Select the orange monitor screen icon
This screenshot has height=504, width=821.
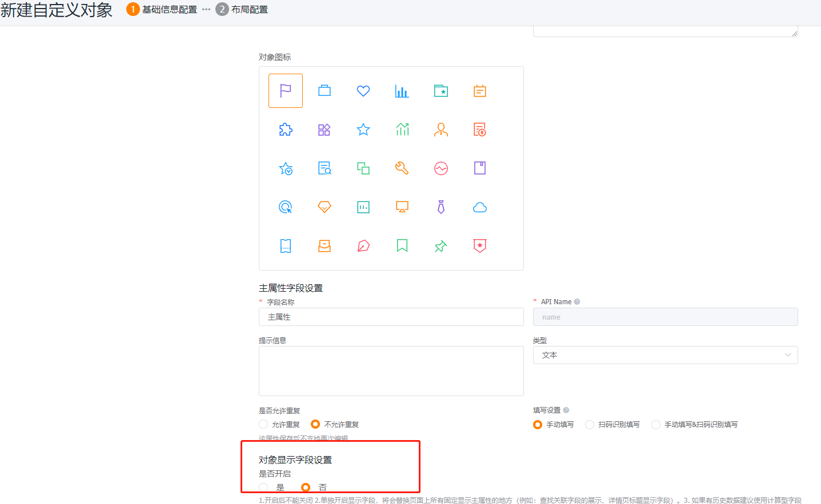402,207
